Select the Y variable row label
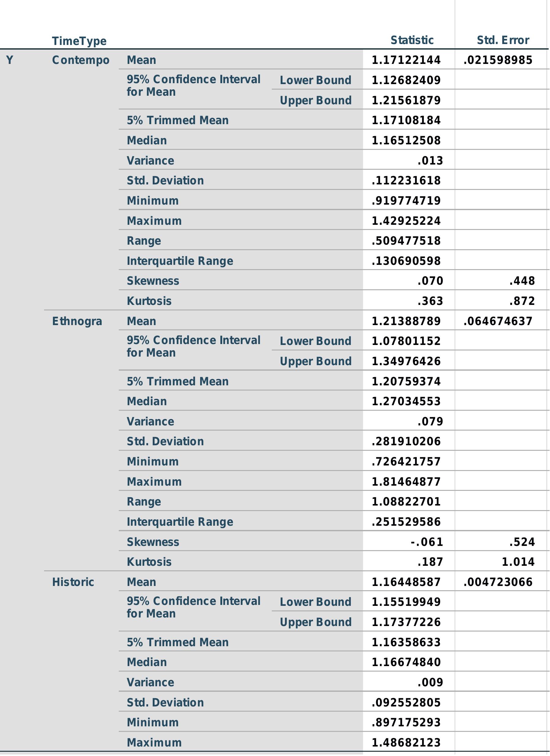 (10, 60)
